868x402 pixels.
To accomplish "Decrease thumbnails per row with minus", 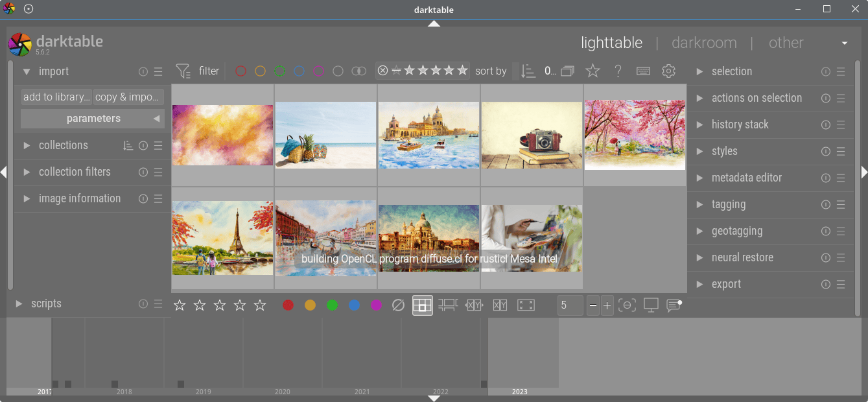I will [x=593, y=305].
